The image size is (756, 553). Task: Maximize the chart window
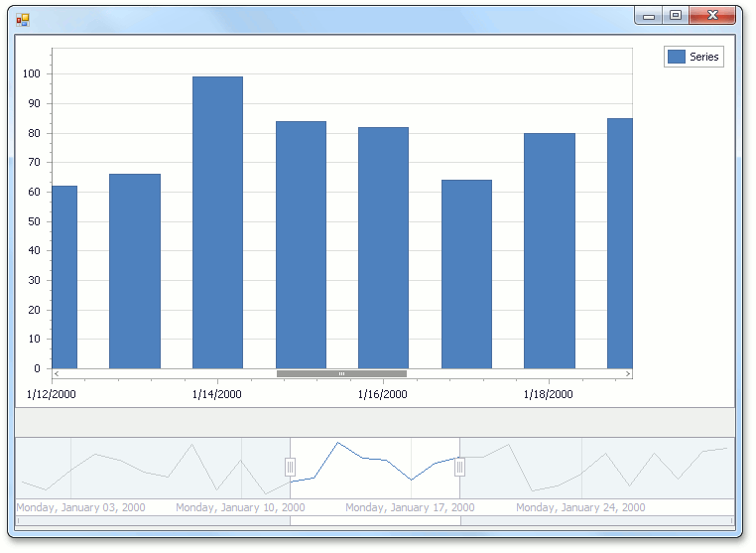(676, 16)
